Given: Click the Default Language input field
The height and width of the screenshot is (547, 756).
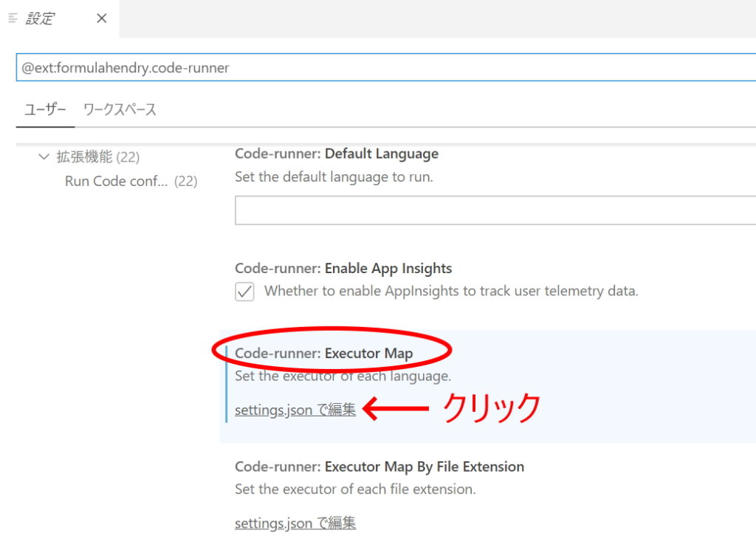Looking at the screenshot, I should 495,210.
